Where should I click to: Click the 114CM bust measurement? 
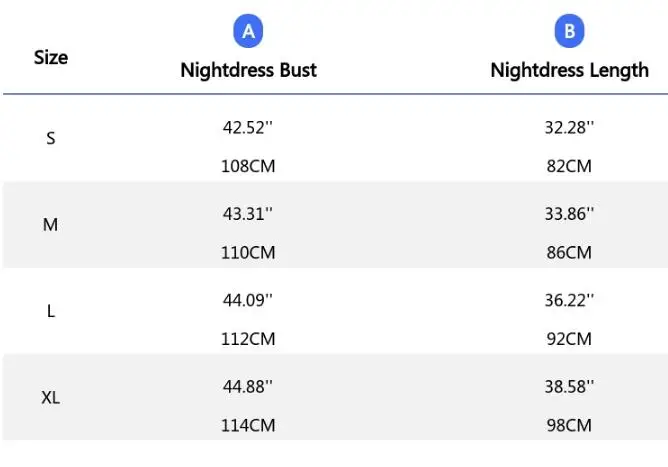pyautogui.click(x=248, y=425)
